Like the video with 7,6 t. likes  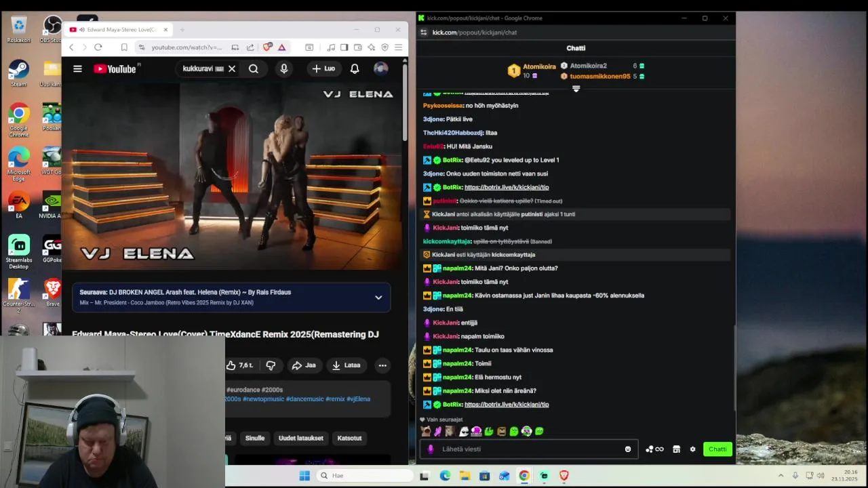coord(240,365)
